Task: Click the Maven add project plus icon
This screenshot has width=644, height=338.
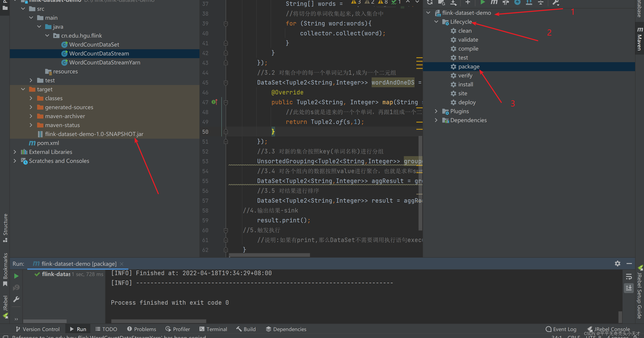Action: pyautogui.click(x=468, y=2)
